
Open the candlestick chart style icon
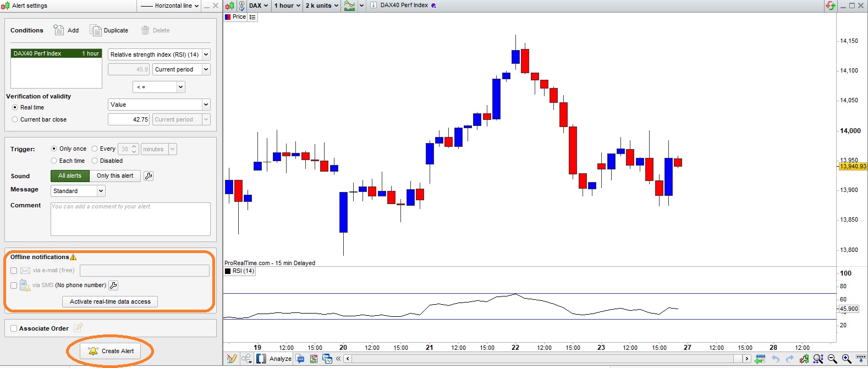tap(230, 6)
